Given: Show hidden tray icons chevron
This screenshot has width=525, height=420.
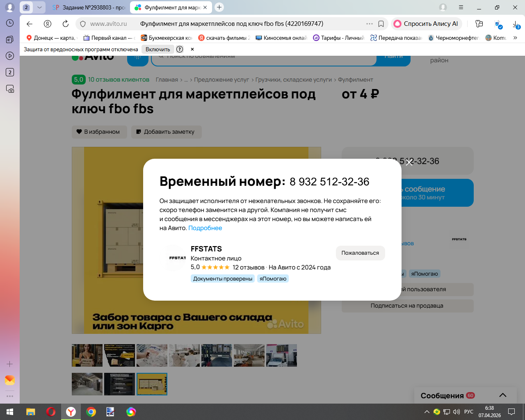Looking at the screenshot, I should point(427,412).
